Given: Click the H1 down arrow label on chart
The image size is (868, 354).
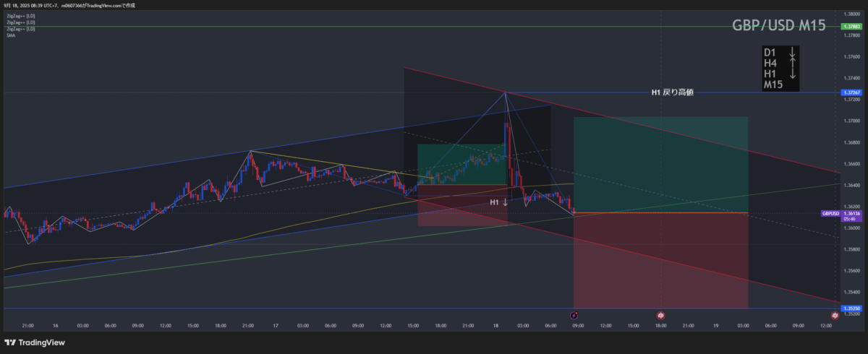Looking at the screenshot, I should tap(498, 203).
